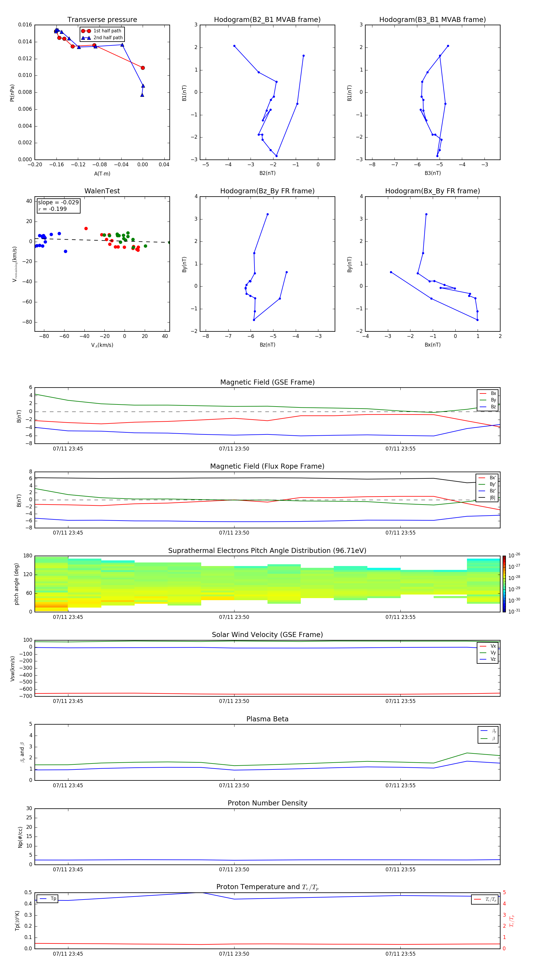Click the "Hodogram(Bx_By FR frame)" title
The height and width of the screenshot is (980, 535).
point(432,191)
